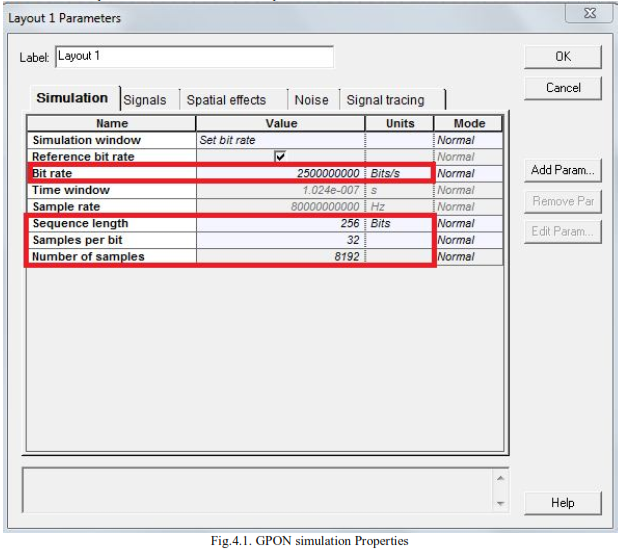The width and height of the screenshot is (621, 550).
Task: Open the Help dialog button
Action: point(563,503)
